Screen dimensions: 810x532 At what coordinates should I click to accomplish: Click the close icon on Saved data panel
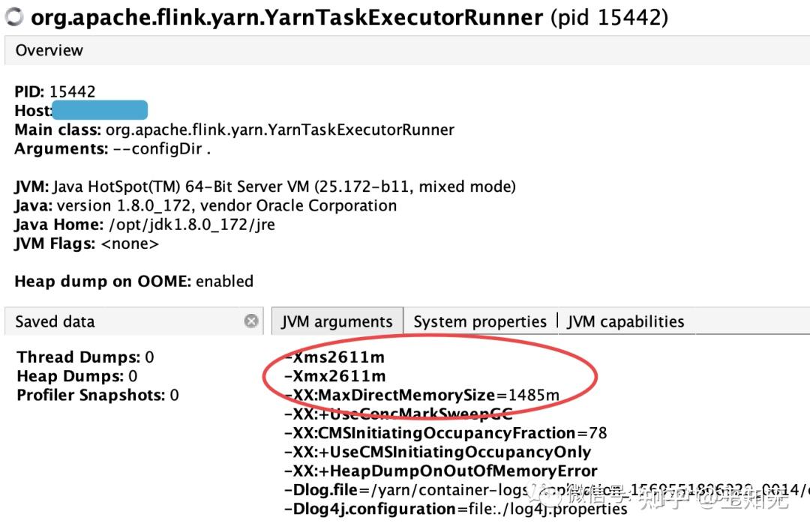click(252, 321)
